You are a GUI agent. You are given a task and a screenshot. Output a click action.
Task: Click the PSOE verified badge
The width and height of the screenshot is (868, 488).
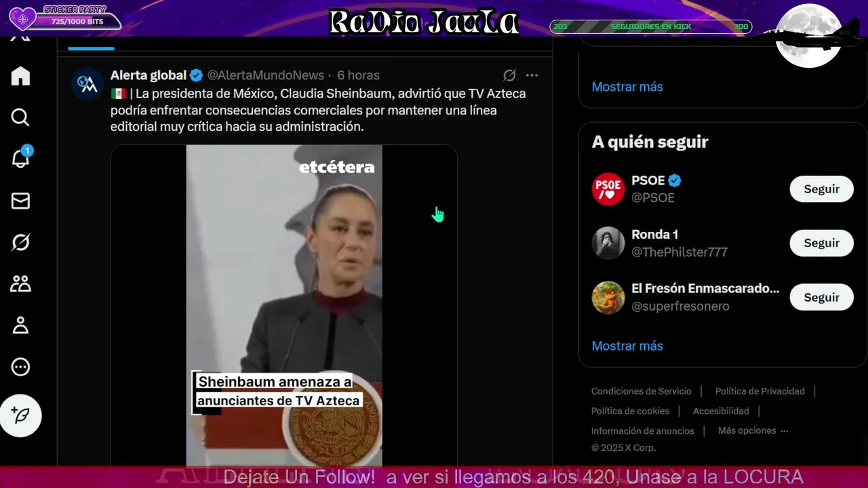pyautogui.click(x=675, y=180)
